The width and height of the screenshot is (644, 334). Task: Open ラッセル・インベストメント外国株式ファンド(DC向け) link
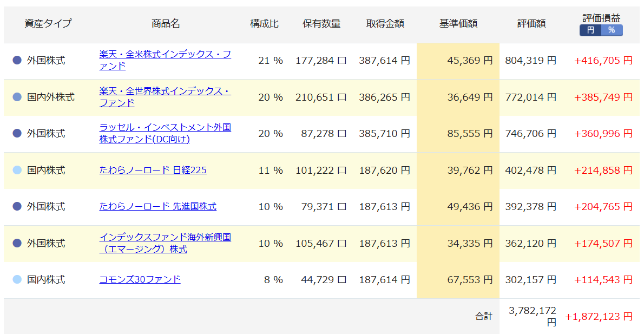pyautogui.click(x=165, y=133)
